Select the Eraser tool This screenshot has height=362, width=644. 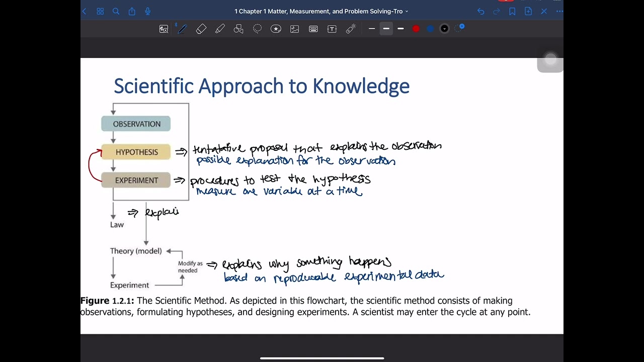[x=201, y=29]
